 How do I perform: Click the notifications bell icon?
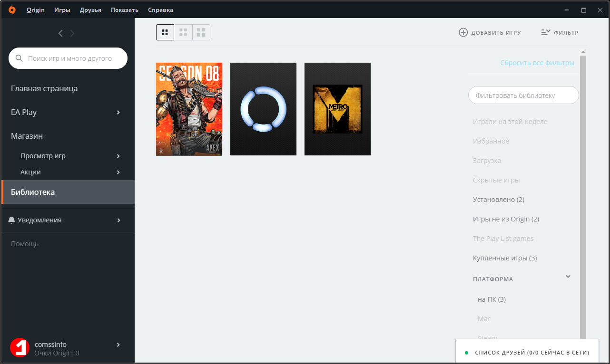click(12, 220)
